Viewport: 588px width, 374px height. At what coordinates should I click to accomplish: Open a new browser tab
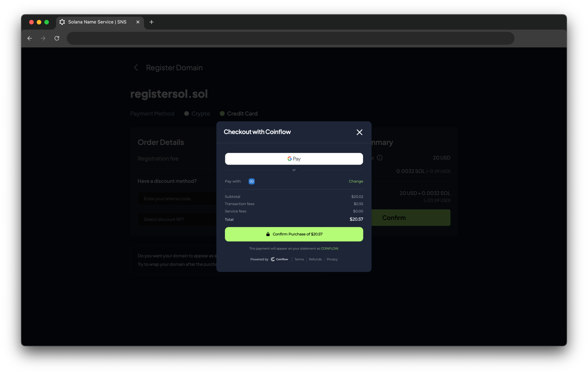point(151,22)
